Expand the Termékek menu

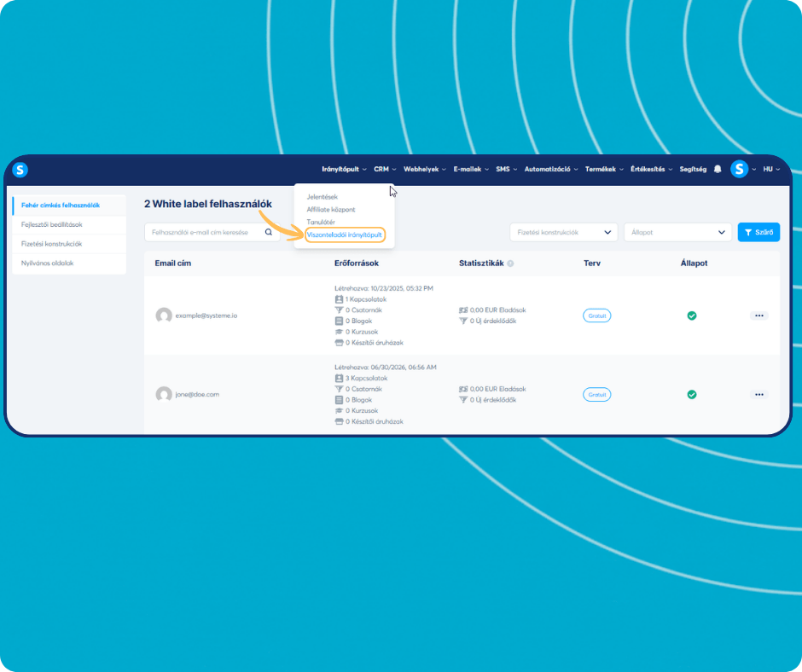(x=604, y=169)
